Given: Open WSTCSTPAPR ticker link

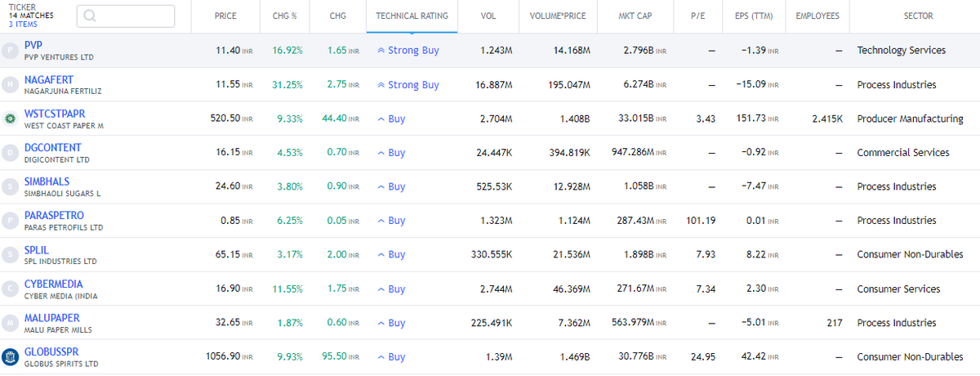Looking at the screenshot, I should point(55,114).
